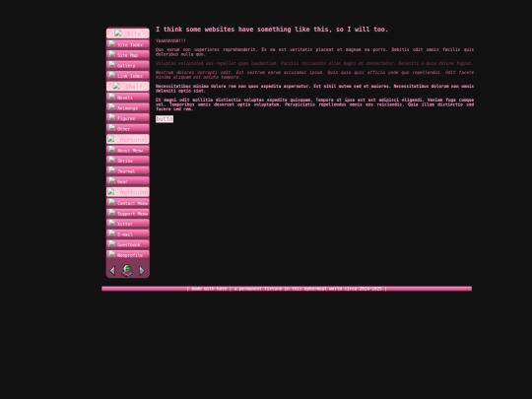Visit the Link Index page
532x399 pixels.
(128, 75)
